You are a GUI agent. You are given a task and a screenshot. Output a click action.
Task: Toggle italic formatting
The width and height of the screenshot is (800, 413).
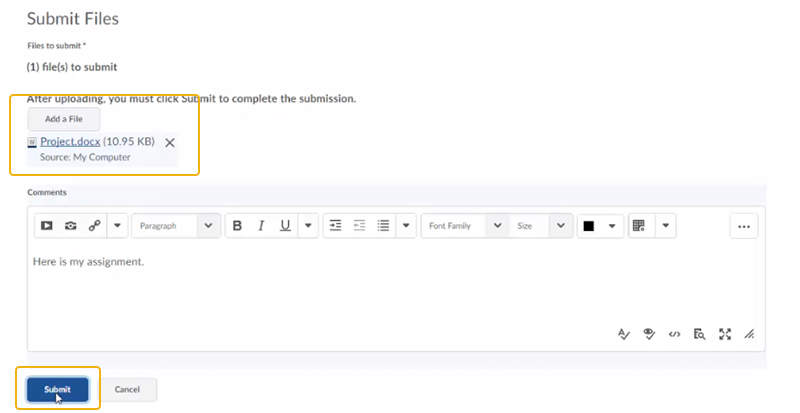(261, 226)
